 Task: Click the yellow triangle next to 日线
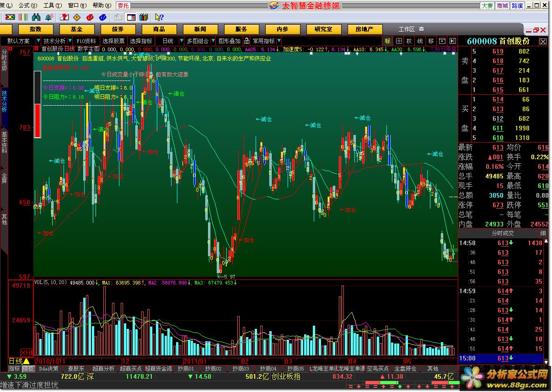pos(27,361)
